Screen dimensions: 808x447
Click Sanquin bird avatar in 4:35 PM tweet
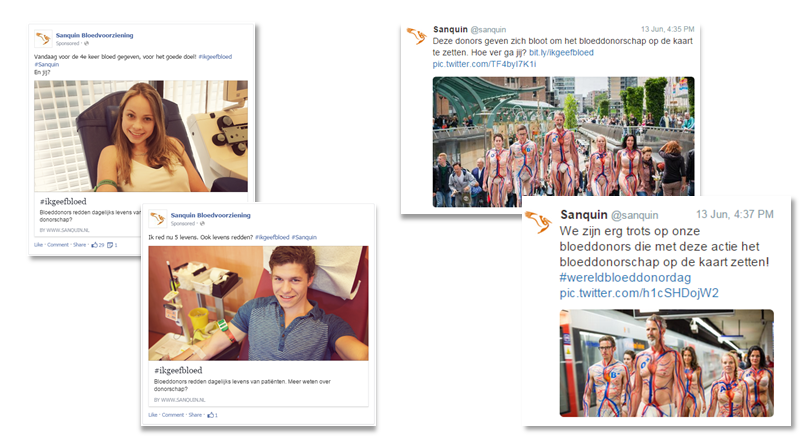[416, 36]
